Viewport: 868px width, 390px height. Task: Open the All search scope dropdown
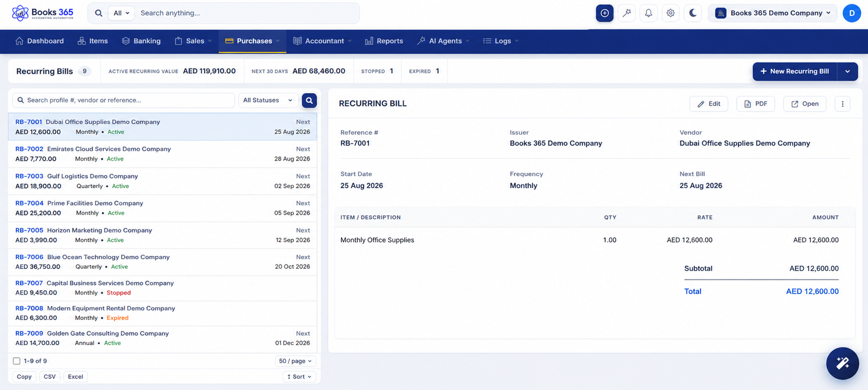(x=121, y=13)
